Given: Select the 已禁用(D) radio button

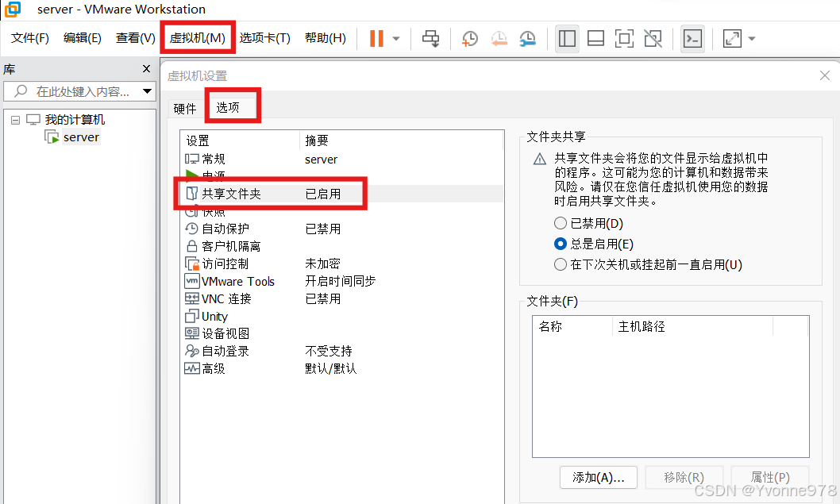Looking at the screenshot, I should [x=561, y=223].
